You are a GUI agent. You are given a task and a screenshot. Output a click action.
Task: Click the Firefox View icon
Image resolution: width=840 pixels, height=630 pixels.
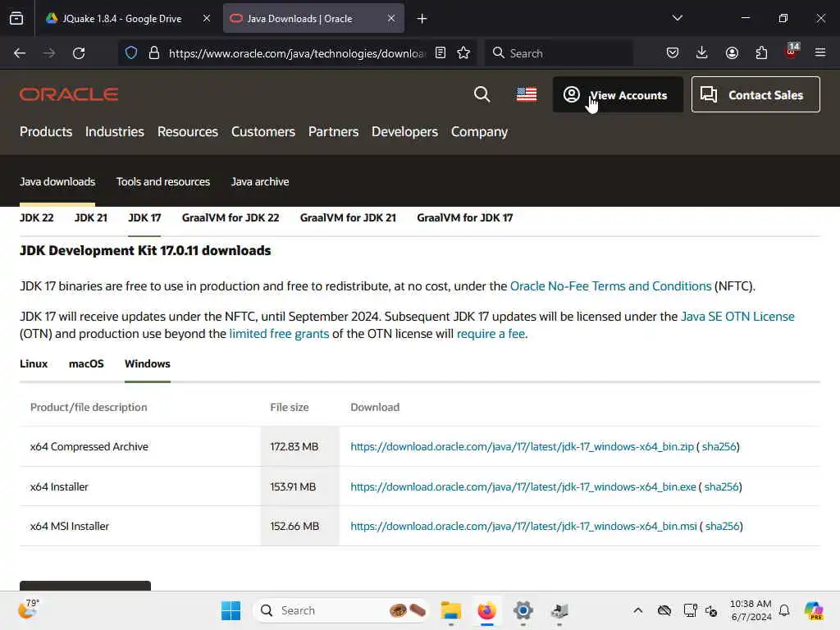[x=16, y=19]
